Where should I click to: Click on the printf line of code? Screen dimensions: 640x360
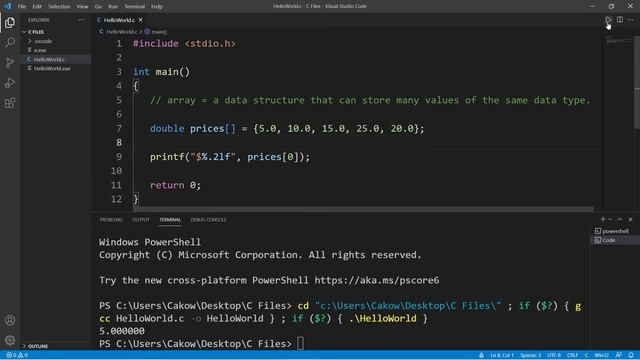[x=230, y=157]
